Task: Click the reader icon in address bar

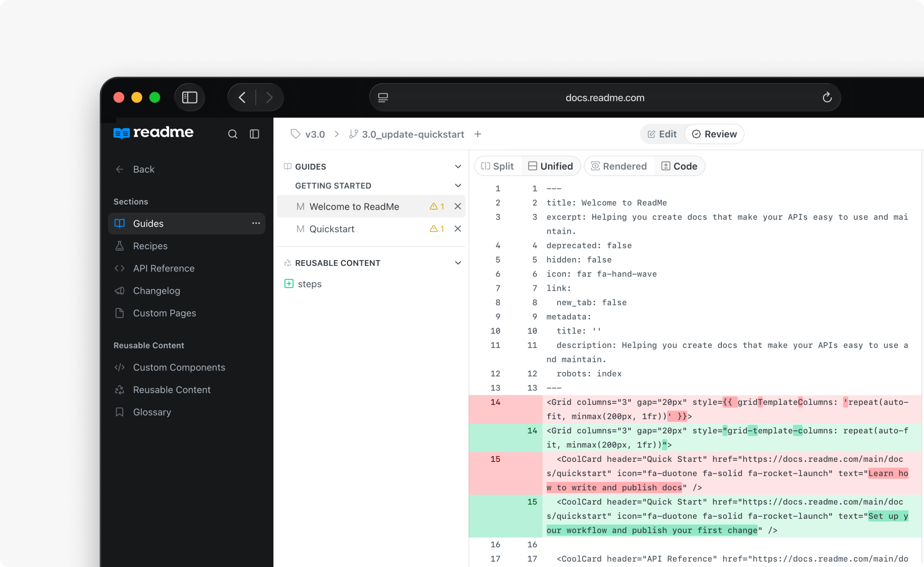Action: (383, 98)
